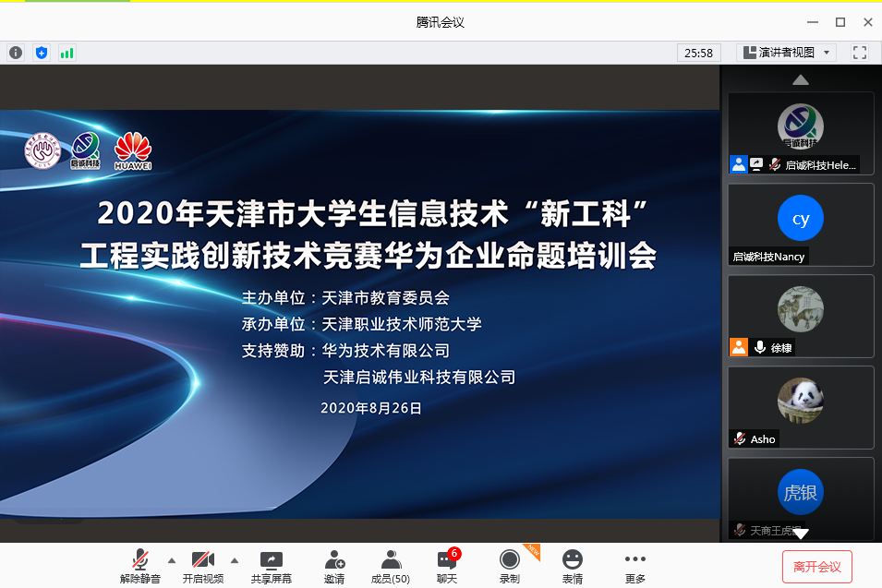Screen dimensions: 882x588
Task: Show previous participants with up arrow
Action: (801, 79)
